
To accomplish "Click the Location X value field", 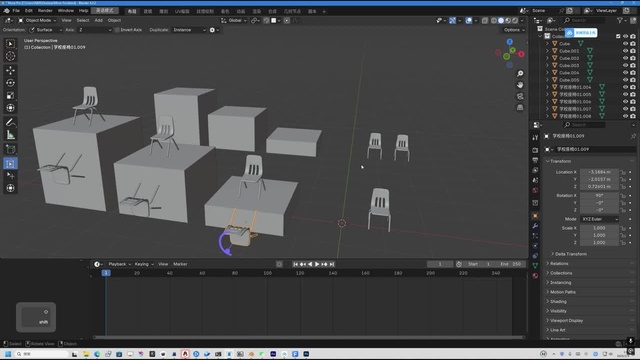I will point(599,172).
